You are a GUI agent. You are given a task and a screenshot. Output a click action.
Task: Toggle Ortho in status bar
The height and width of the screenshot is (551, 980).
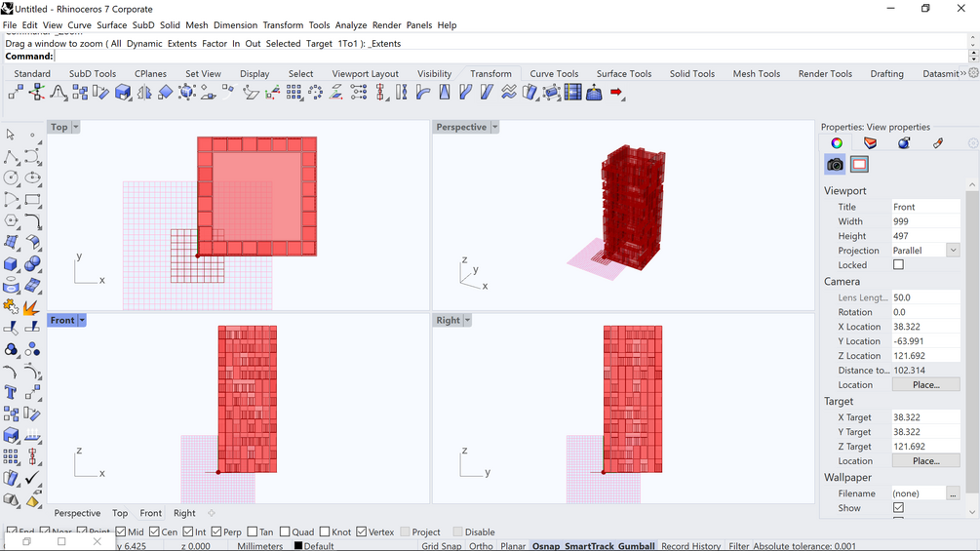(x=481, y=546)
